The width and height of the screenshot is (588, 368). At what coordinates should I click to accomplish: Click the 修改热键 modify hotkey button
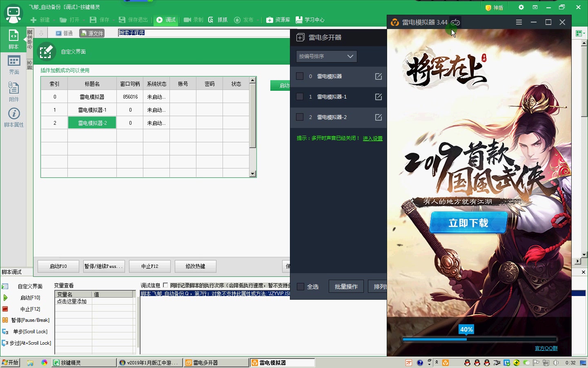[196, 266]
